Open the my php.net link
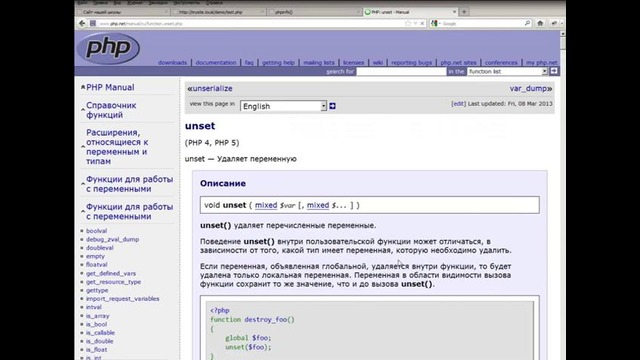 pos(542,62)
